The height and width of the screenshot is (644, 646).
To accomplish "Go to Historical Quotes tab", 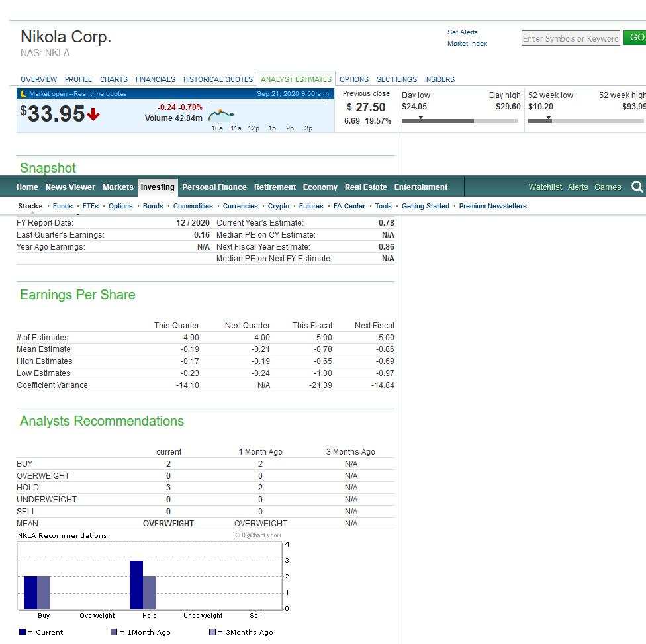I will pyautogui.click(x=218, y=79).
